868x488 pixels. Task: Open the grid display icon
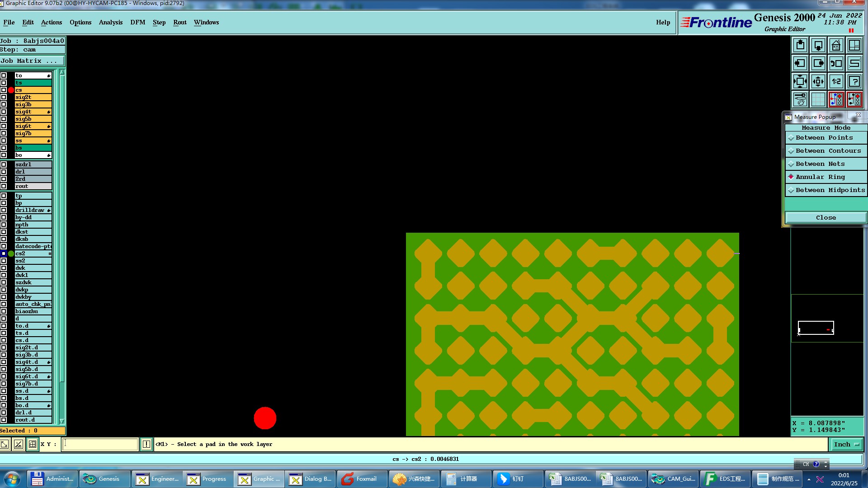818,99
